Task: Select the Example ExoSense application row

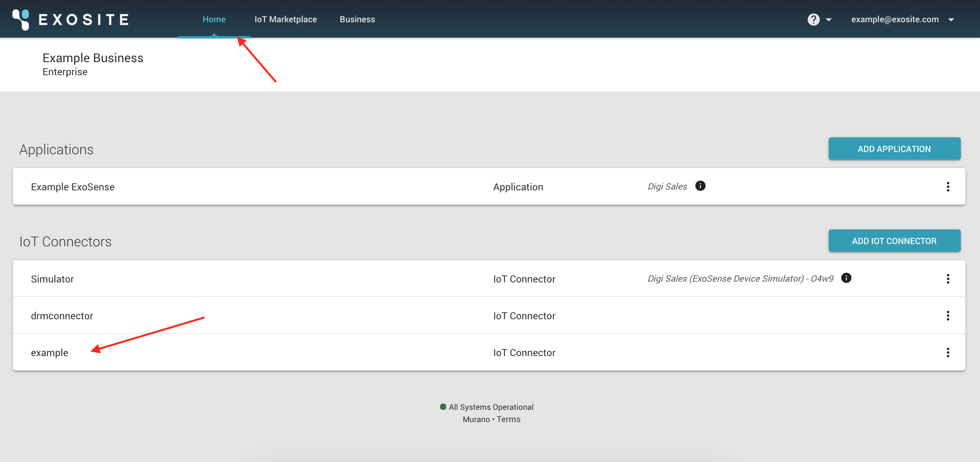Action: point(72,186)
